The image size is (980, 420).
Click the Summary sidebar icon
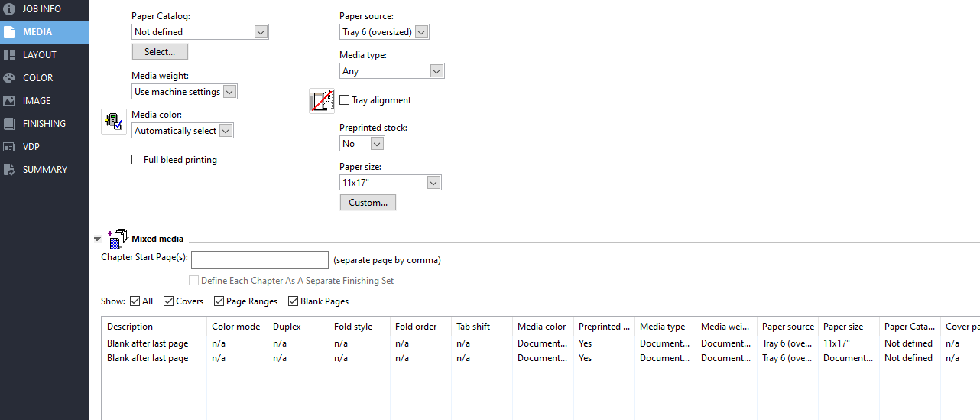9,170
